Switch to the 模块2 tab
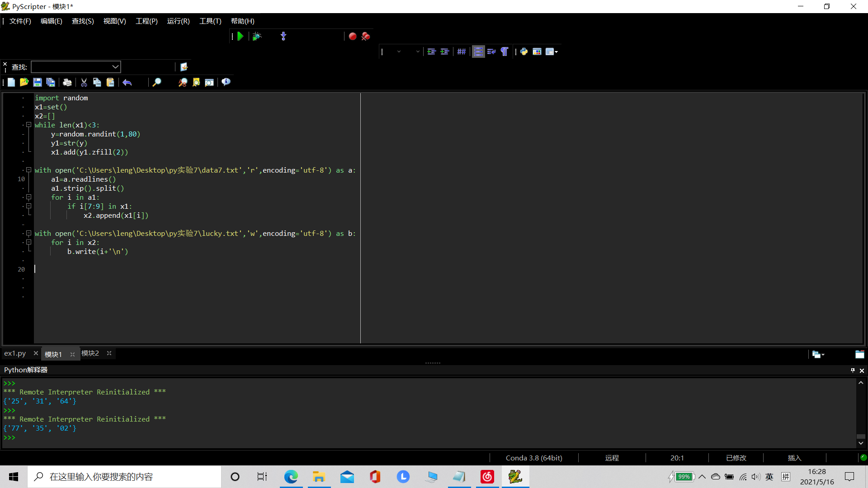Viewport: 868px width, 488px height. coord(90,353)
